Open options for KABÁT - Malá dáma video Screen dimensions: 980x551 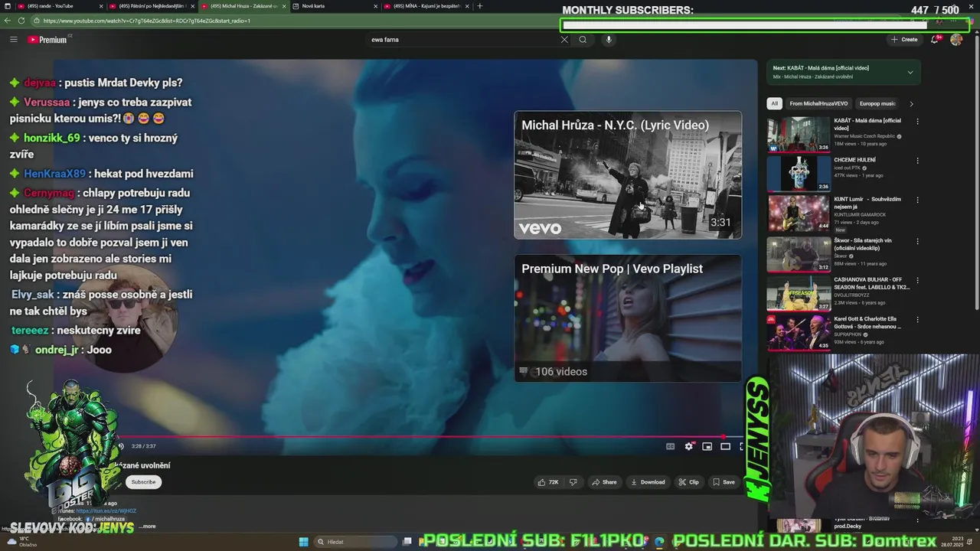coord(917,121)
